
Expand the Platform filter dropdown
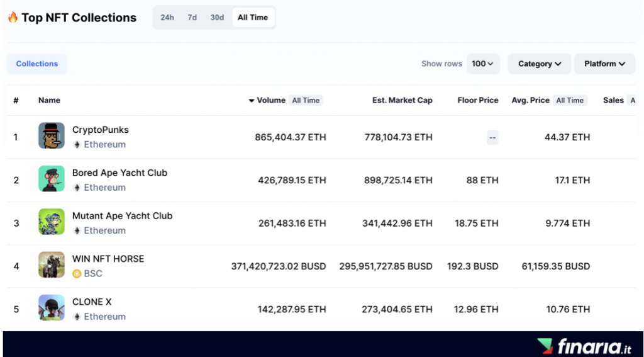click(x=604, y=64)
